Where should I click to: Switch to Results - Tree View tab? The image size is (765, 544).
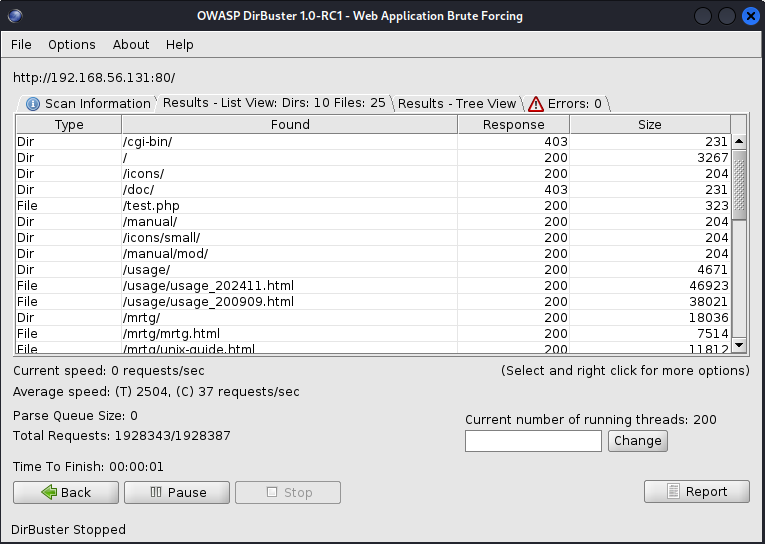point(457,103)
